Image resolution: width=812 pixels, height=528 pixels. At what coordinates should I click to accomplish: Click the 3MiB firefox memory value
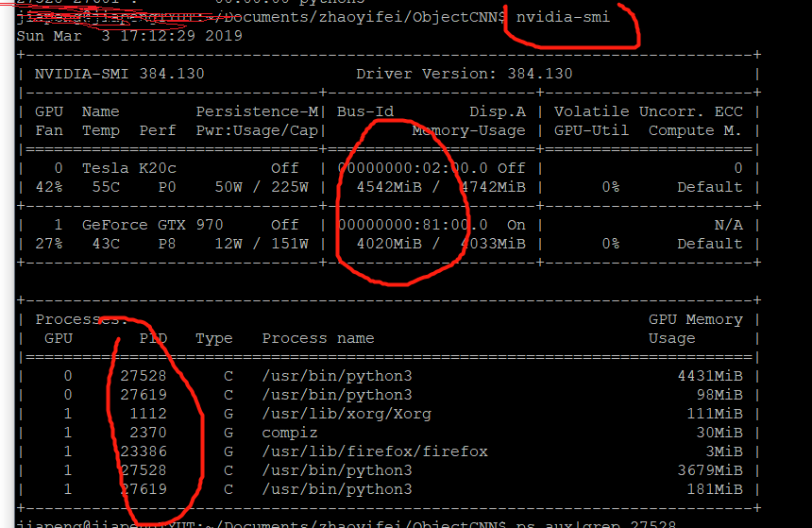tap(724, 451)
